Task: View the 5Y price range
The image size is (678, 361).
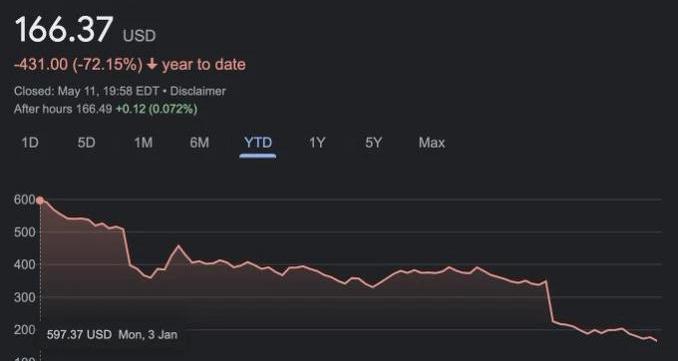Action: pos(374,143)
